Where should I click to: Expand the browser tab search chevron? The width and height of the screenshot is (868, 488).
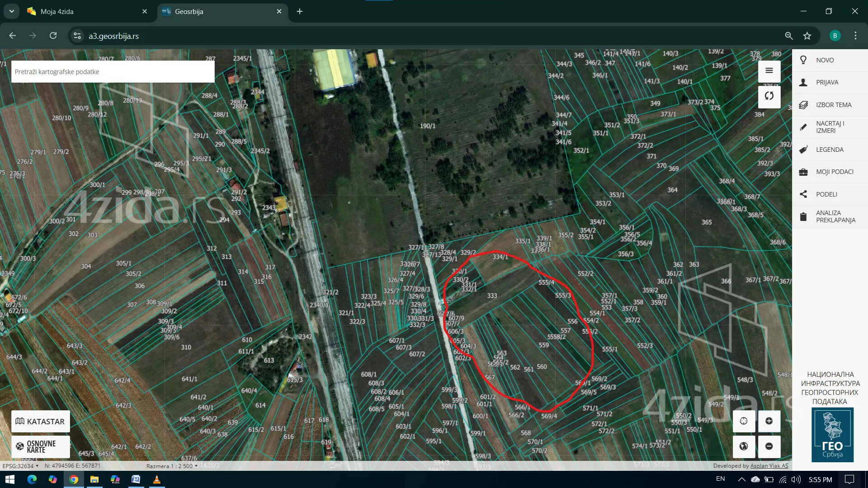(11, 11)
